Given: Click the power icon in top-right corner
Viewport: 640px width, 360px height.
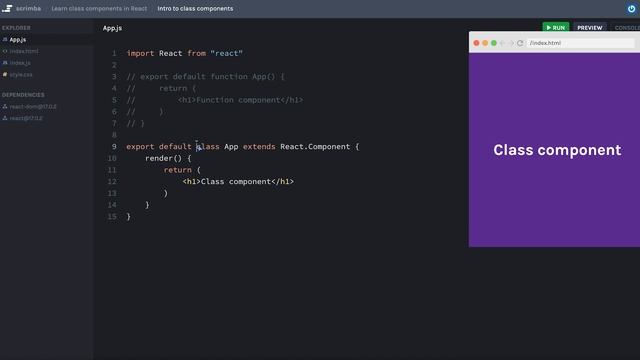Looking at the screenshot, I should [631, 9].
